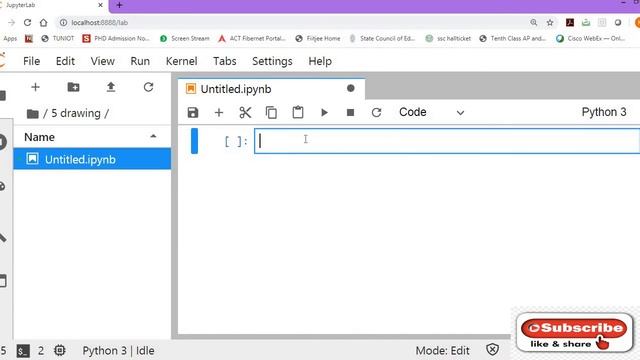This screenshot has width=640, height=360.
Task: Open the Screen Stream bookmark
Action: point(184,38)
